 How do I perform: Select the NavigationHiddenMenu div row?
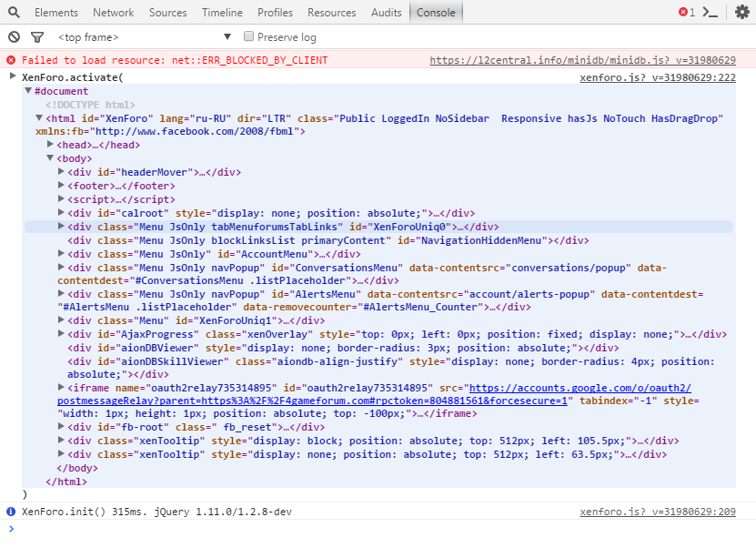coord(328,240)
